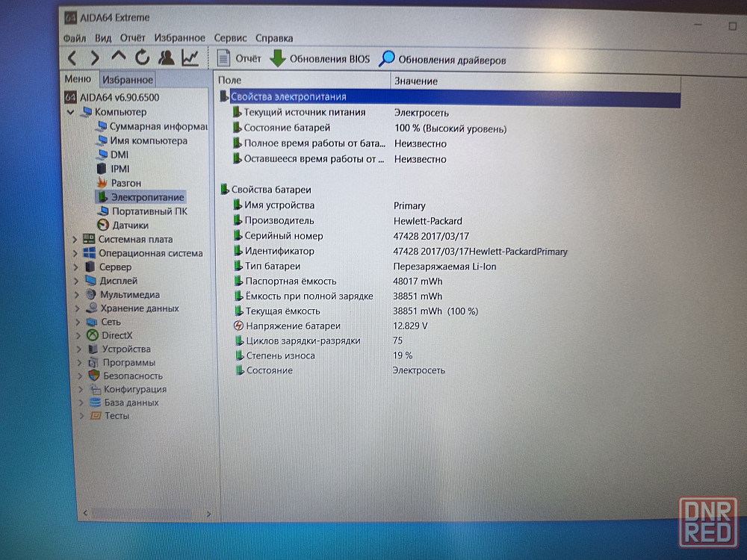Image resolution: width=747 pixels, height=560 pixels.
Task: Click the Forward navigation arrow in toolbar
Action: 95,57
